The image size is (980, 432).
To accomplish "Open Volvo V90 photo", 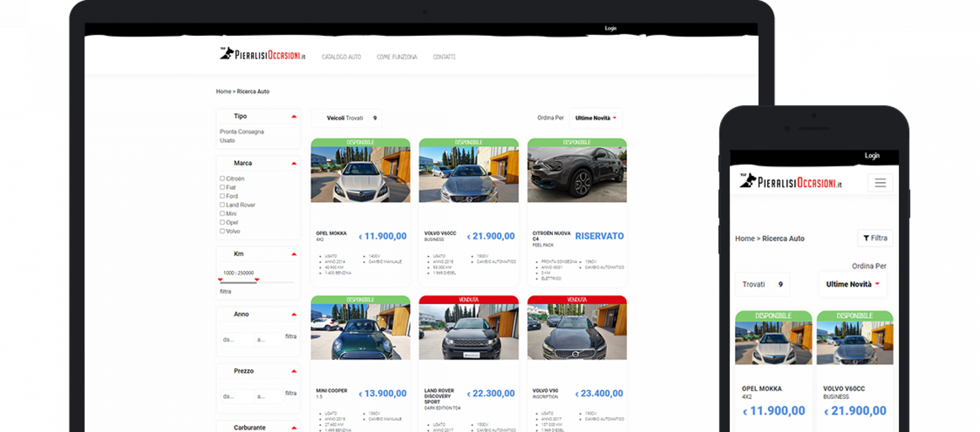I will tap(577, 332).
